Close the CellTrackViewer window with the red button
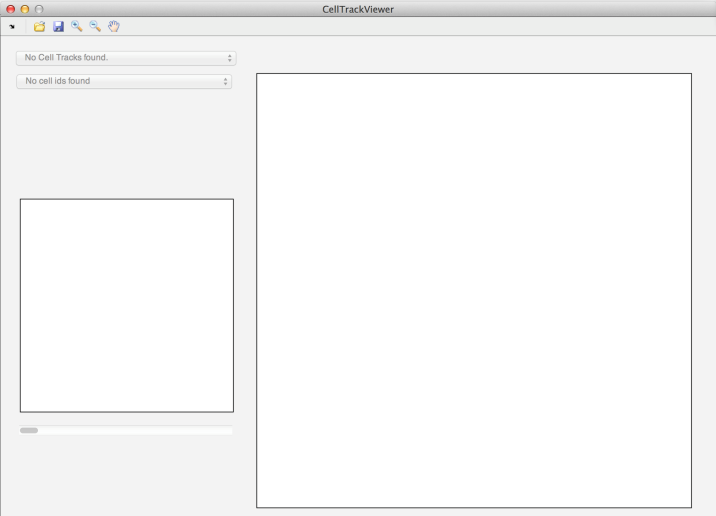 point(11,9)
